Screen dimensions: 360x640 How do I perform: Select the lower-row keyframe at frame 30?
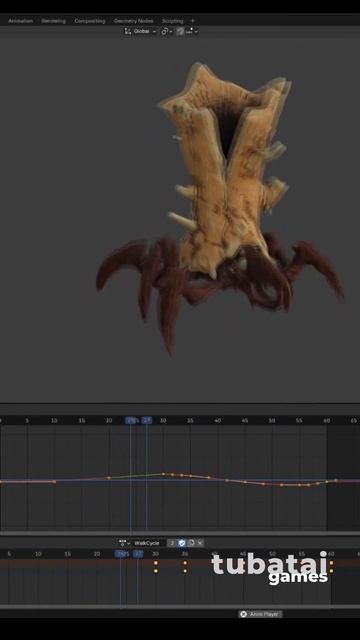click(156, 571)
